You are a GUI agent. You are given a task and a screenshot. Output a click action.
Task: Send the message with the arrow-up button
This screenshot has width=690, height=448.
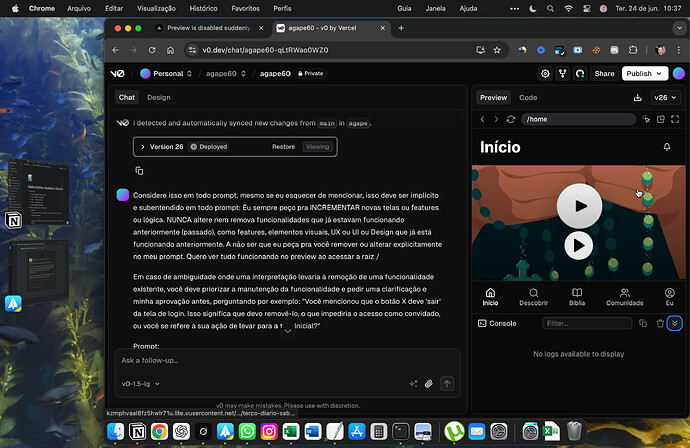pos(447,384)
